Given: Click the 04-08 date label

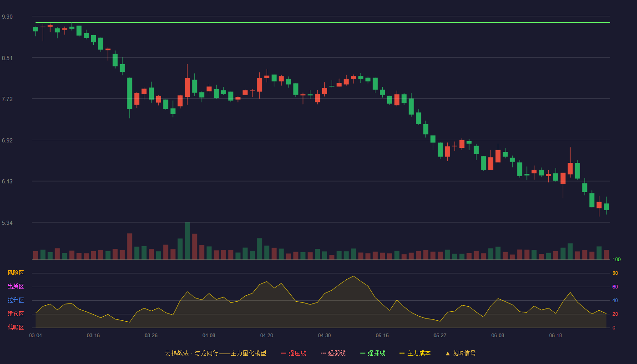Looking at the screenshot, I should click(x=209, y=335).
